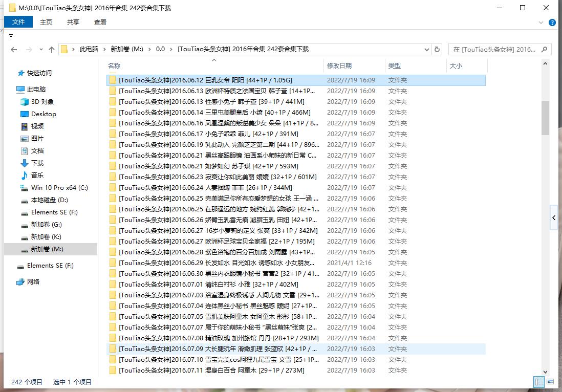The image size is (562, 392).
Task: Open Desktop in navigation pane
Action: 44,114
